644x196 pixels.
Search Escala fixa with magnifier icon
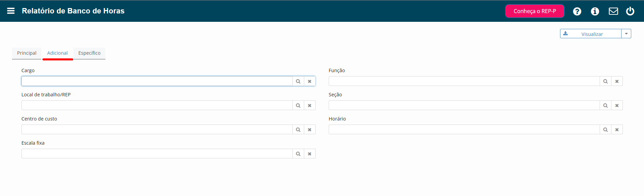coord(298,154)
